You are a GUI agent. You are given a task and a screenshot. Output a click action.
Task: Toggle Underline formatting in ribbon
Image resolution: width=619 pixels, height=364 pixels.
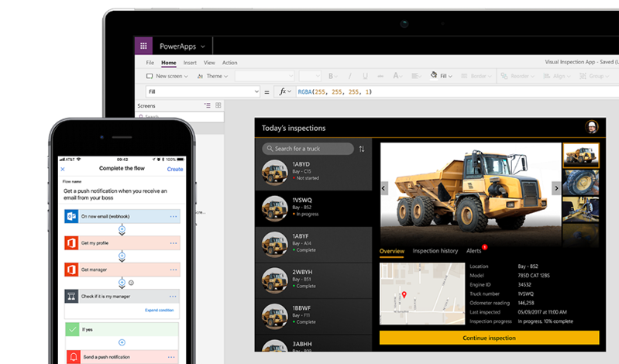pyautogui.click(x=365, y=76)
